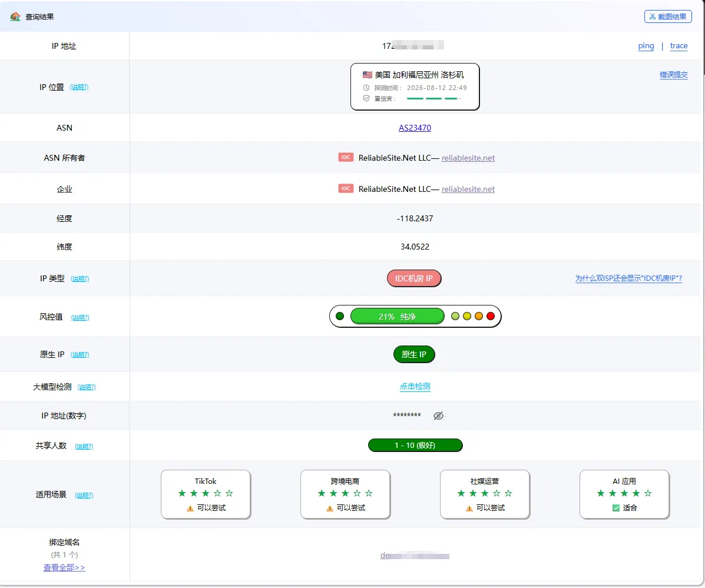This screenshot has height=588, width=705.
Task: Click the star rating in TikTok card
Action: tap(206, 493)
